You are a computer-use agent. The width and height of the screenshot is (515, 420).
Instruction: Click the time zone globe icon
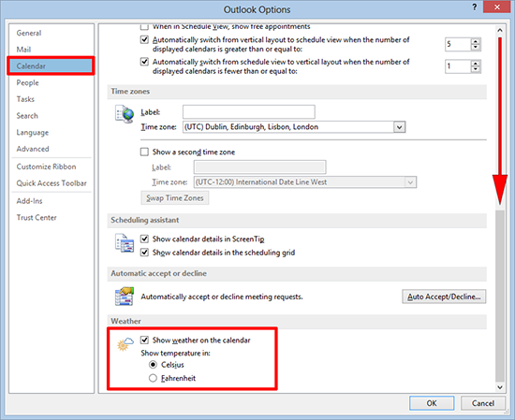coord(125,114)
